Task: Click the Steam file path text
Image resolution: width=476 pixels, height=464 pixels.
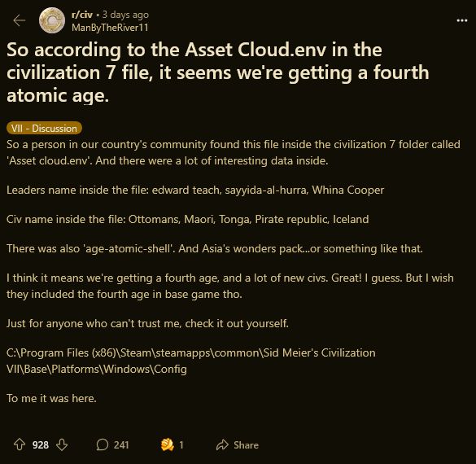Action: [x=191, y=361]
